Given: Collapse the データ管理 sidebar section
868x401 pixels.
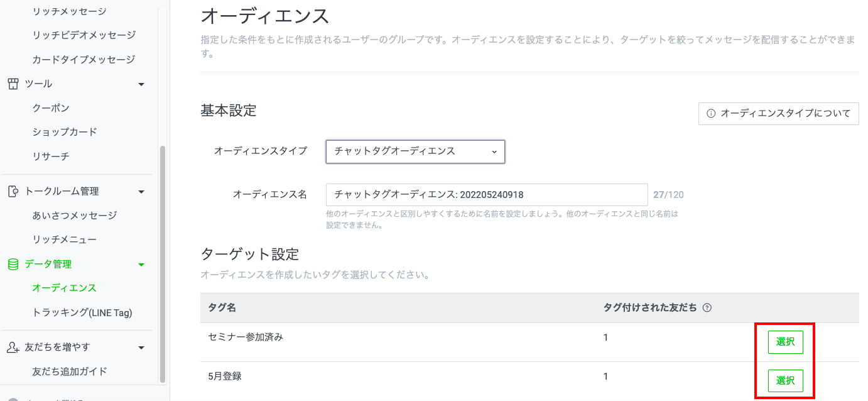Looking at the screenshot, I should [141, 264].
